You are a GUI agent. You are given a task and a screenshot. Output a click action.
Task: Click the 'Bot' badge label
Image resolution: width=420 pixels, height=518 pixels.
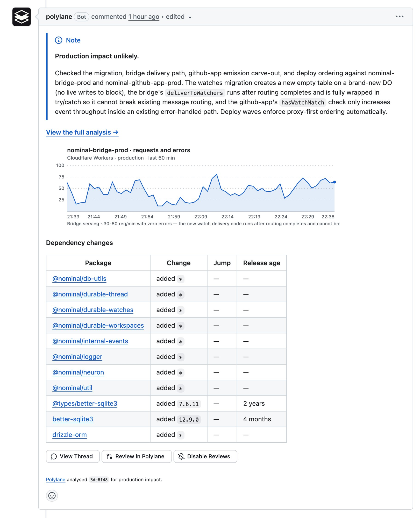[x=82, y=17]
